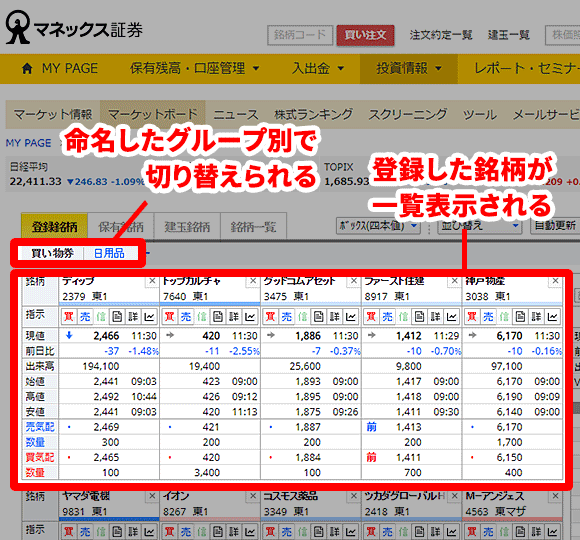Click the sell (売) icon for 神戸物産
580x540 pixels.
click(489, 317)
